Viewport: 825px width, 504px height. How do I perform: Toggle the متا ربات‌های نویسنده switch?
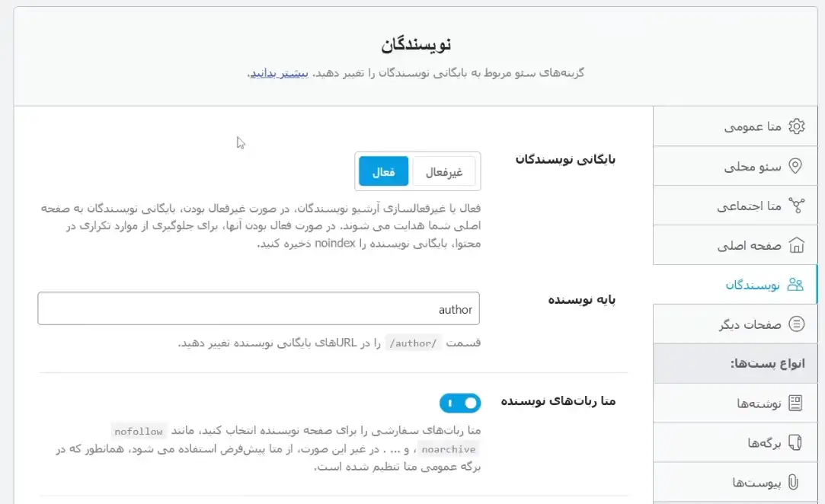tap(460, 403)
